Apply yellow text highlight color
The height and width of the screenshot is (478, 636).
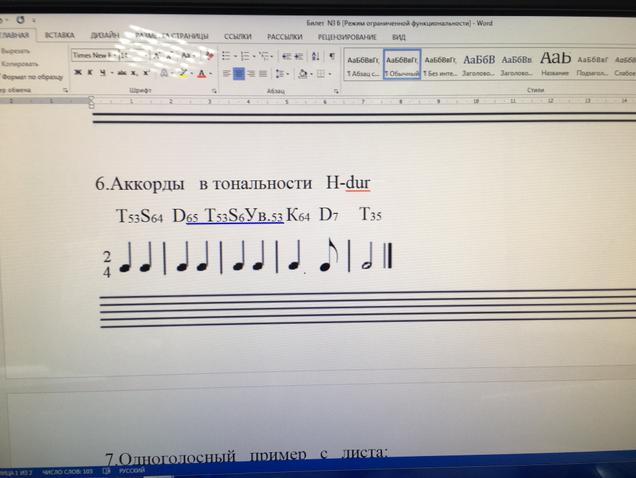click(x=183, y=74)
